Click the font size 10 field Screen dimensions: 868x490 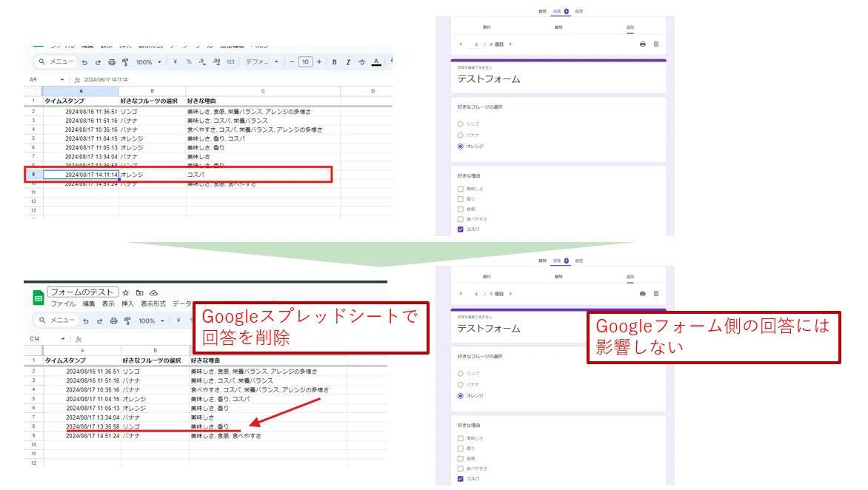click(306, 62)
